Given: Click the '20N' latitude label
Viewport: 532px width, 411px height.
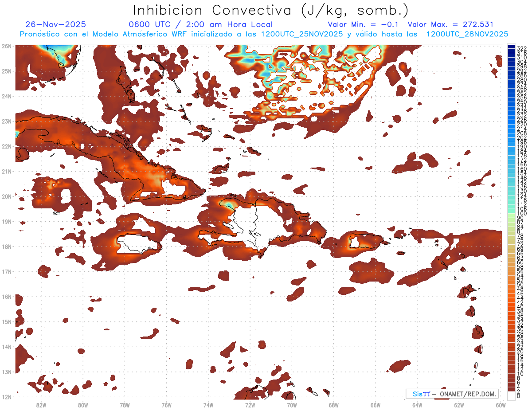Looking at the screenshot, I should pyautogui.click(x=7, y=196).
